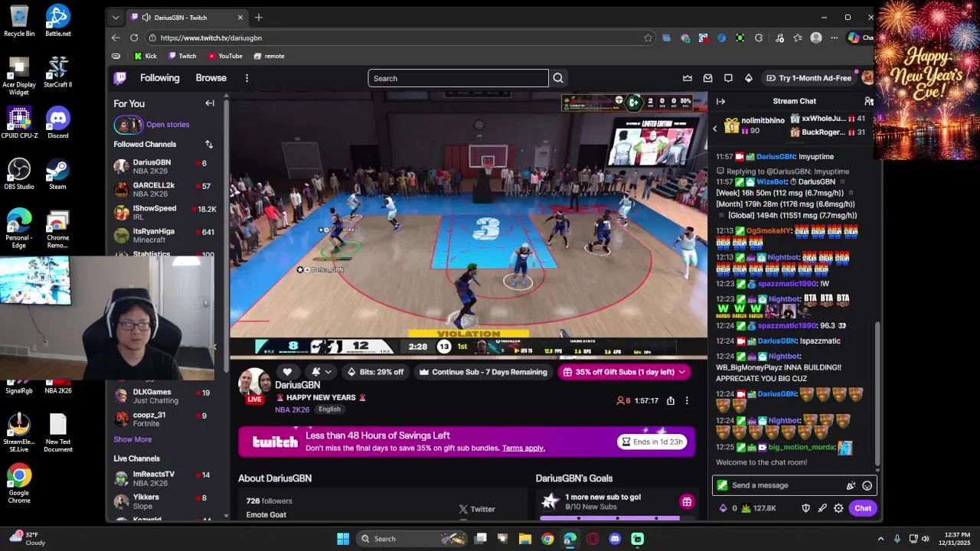
Task: Open the Following tab
Action: (159, 78)
